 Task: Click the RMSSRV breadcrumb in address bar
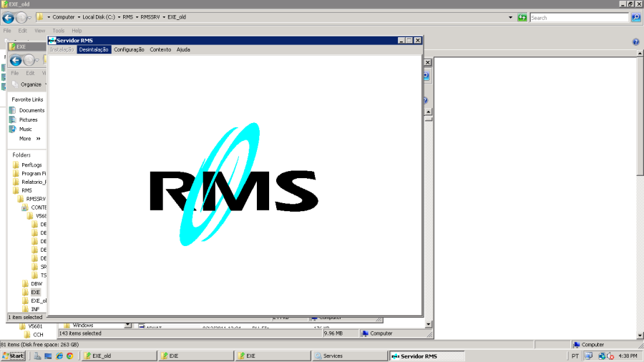tap(150, 17)
